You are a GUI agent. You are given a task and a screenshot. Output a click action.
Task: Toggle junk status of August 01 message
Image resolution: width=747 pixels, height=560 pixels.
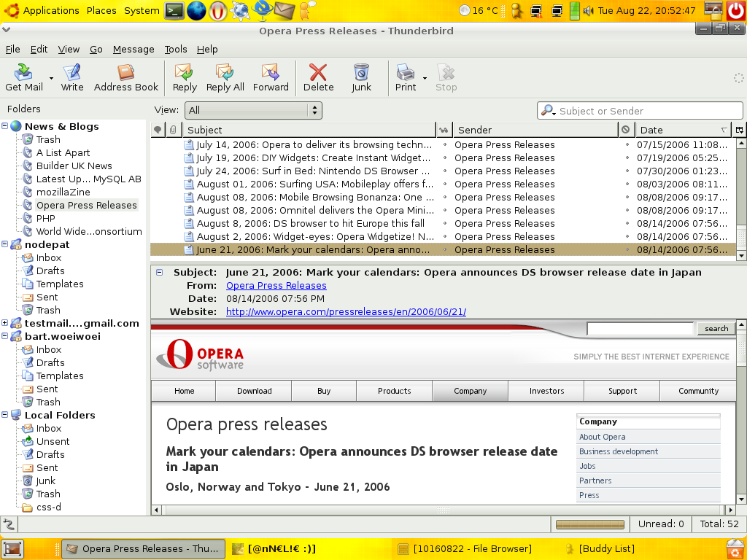coord(627,184)
